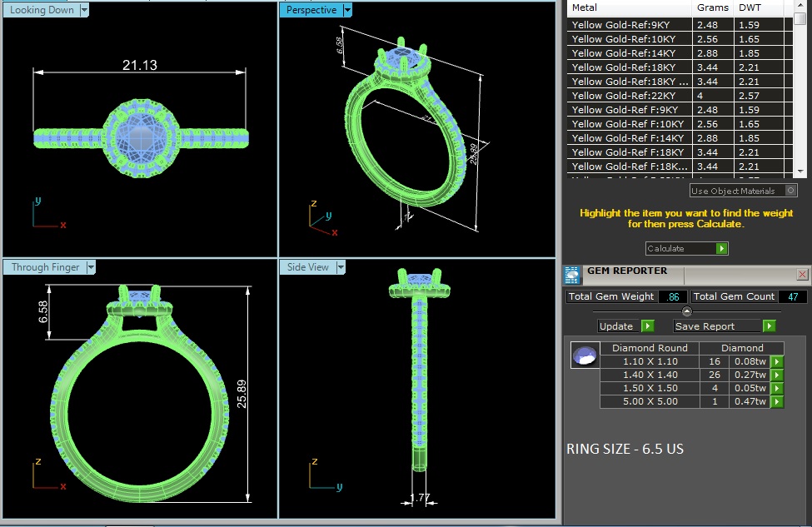Click the Metal column header
Screen dimensions: 812x527
[x=630, y=7]
